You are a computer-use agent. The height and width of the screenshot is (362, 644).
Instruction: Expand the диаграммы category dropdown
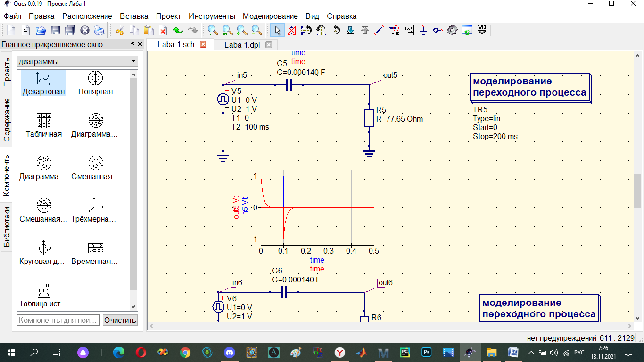pos(77,61)
